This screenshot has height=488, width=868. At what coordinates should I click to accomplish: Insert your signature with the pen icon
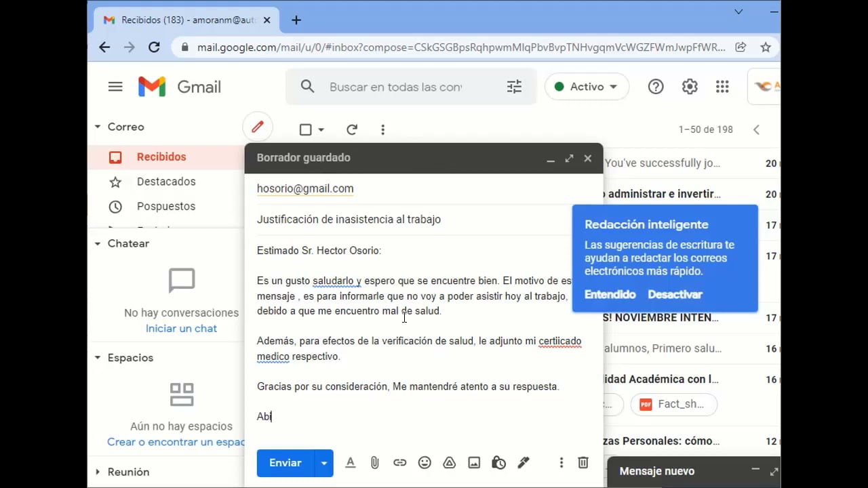click(523, 462)
